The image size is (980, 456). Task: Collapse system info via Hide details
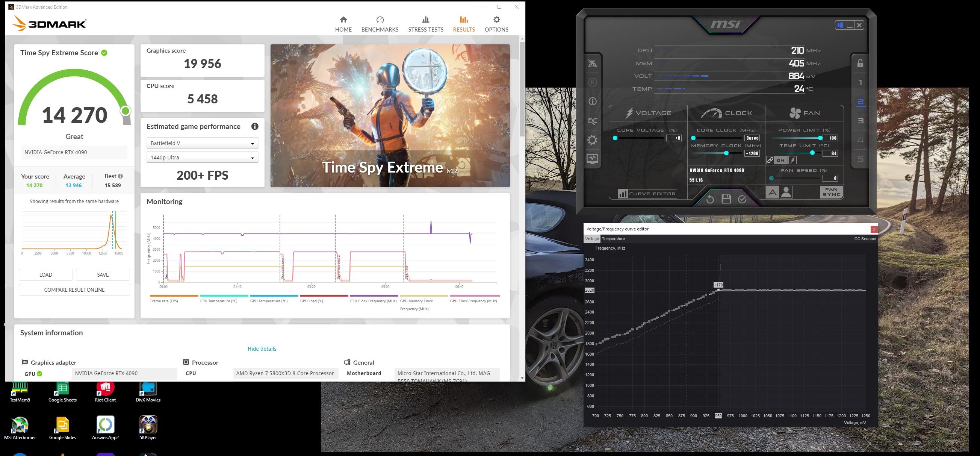click(x=262, y=348)
